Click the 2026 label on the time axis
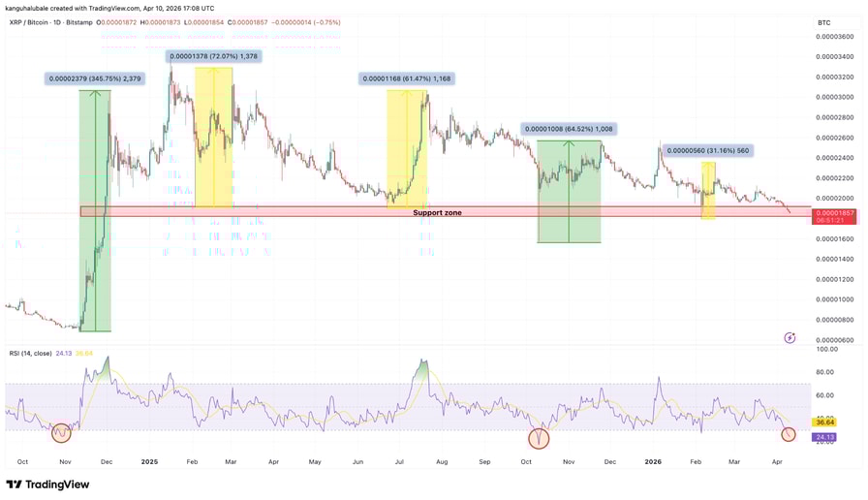The height and width of the screenshot is (500, 868). (653, 462)
